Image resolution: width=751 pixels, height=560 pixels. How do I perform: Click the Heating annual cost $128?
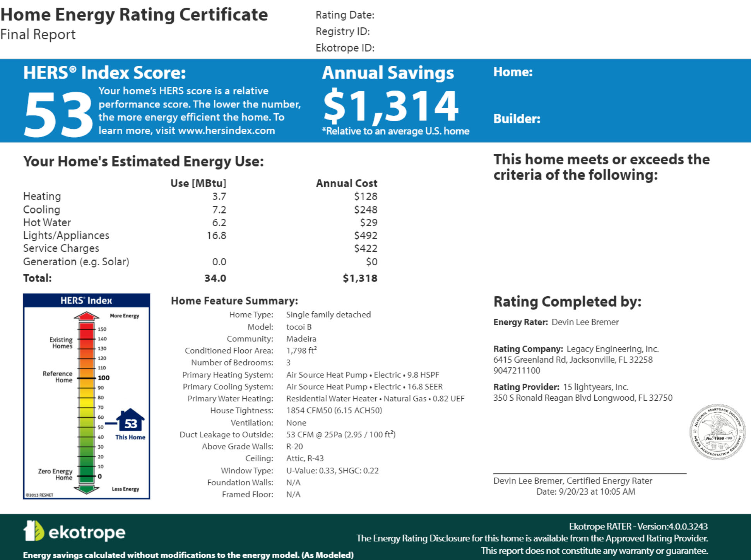click(x=366, y=196)
